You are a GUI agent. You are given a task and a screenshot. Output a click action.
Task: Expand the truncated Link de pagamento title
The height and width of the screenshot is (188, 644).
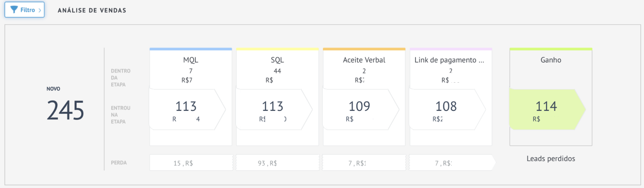tap(450, 60)
